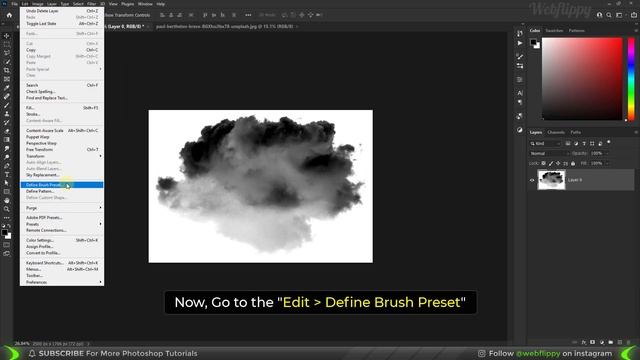This screenshot has width=640, height=360.
Task: Toggle Quick Mask mode icon
Action: (7, 245)
